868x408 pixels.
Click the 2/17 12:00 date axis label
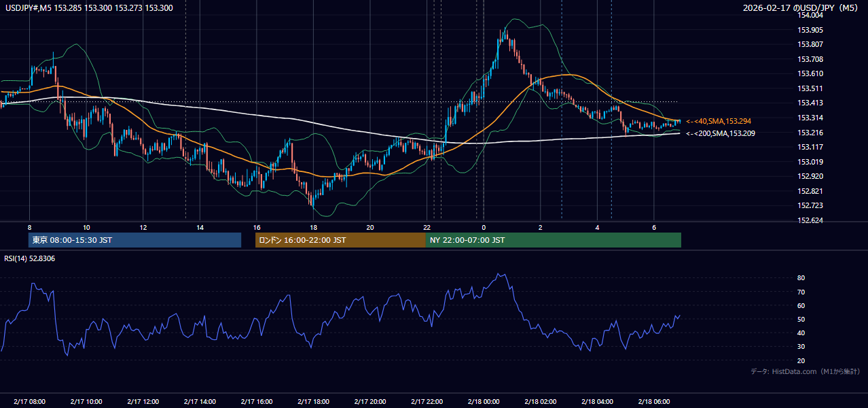143,402
